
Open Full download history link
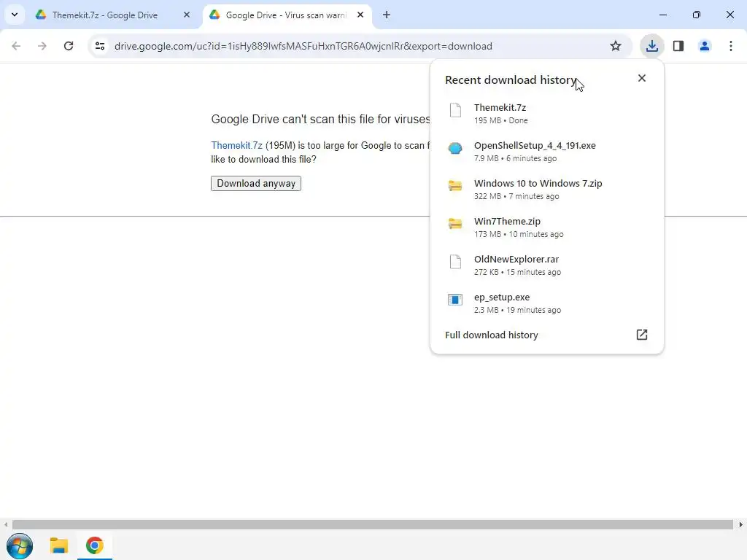coord(491,335)
